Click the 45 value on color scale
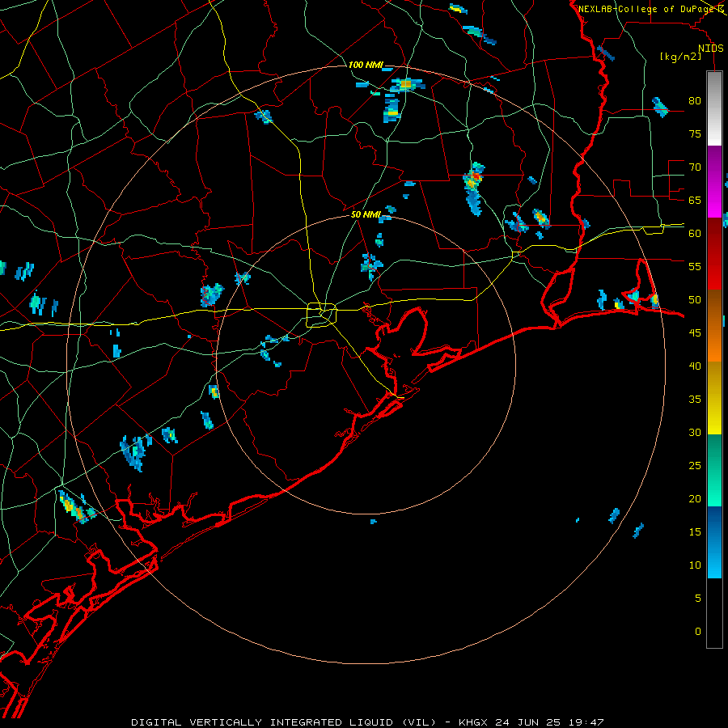The height and width of the screenshot is (728, 728). [x=695, y=333]
